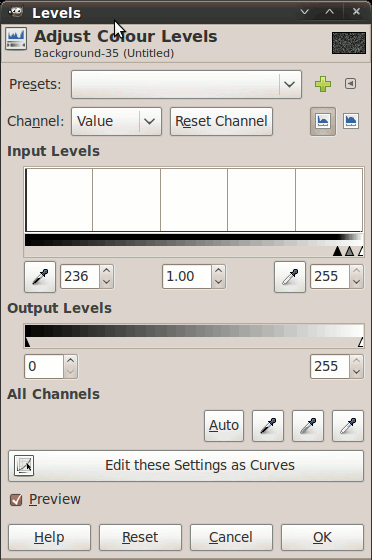372x560 pixels.
Task: Click the input black point slider triangle
Action: point(337,251)
